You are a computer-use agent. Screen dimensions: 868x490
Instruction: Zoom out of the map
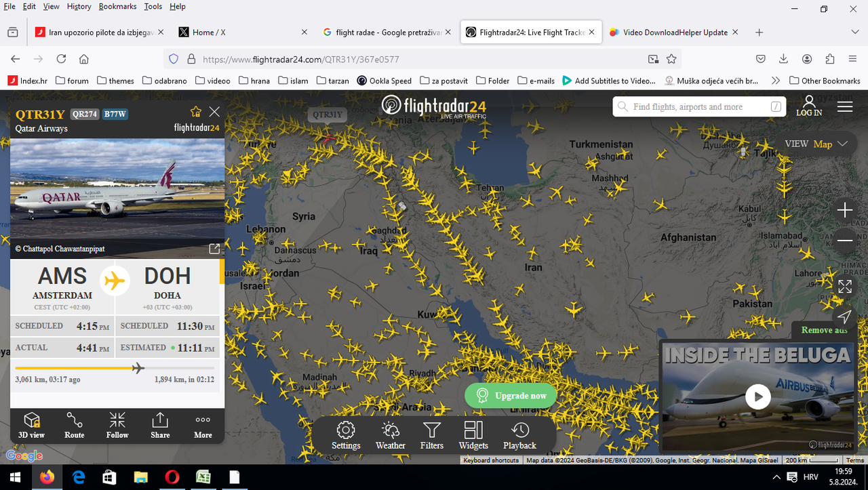845,241
